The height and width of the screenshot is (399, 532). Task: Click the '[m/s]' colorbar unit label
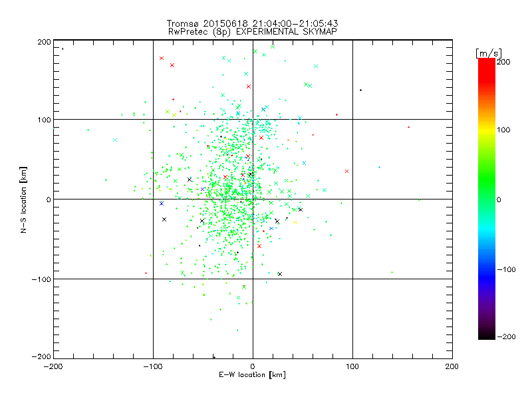click(489, 53)
